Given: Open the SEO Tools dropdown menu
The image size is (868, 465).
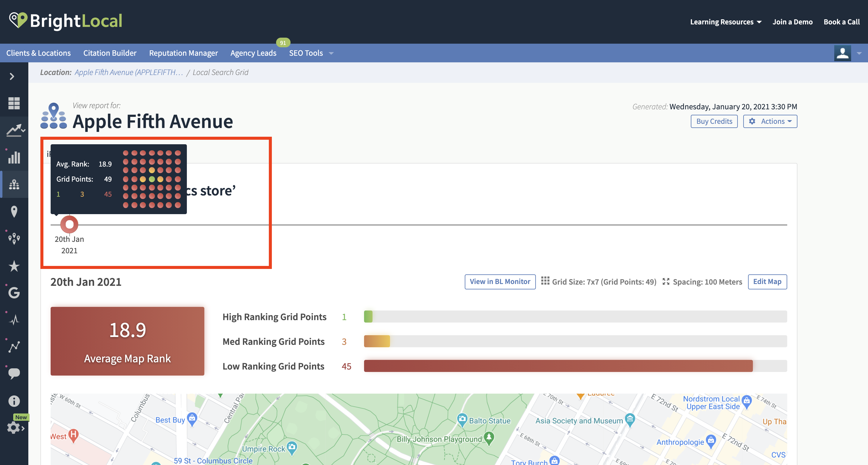Looking at the screenshot, I should [311, 53].
